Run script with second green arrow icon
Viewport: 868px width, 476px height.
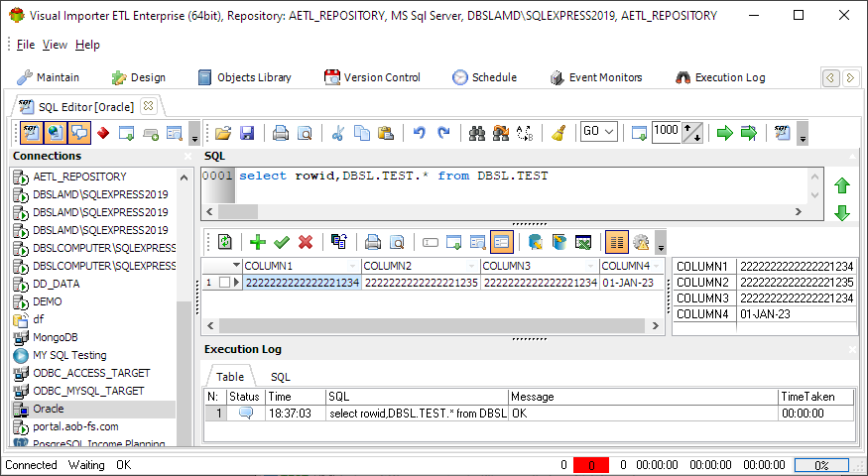coord(749,133)
